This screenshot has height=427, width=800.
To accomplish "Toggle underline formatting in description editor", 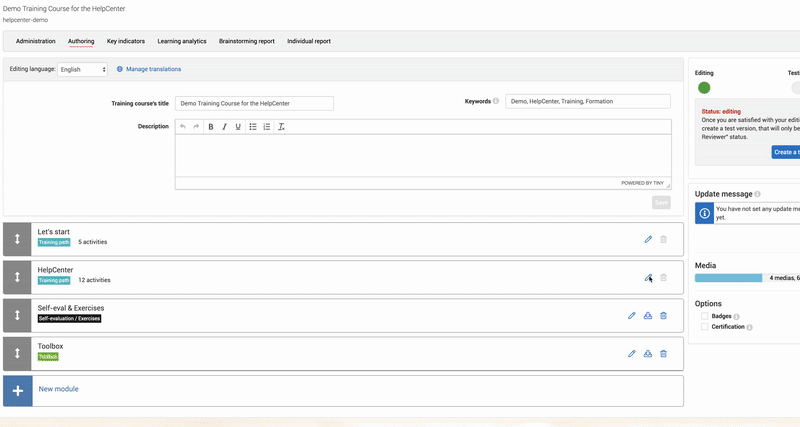I will tap(238, 127).
